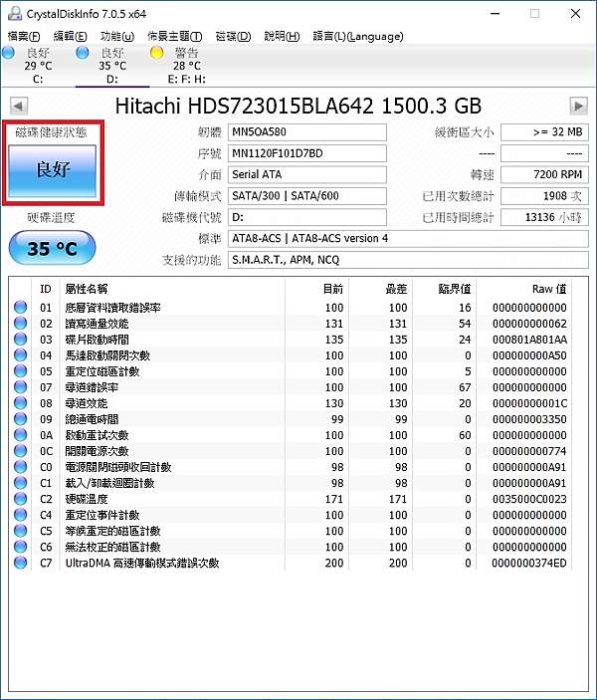This screenshot has height=700, width=597.
Task: Click Raw value 0035000C0023
Action: (x=529, y=499)
